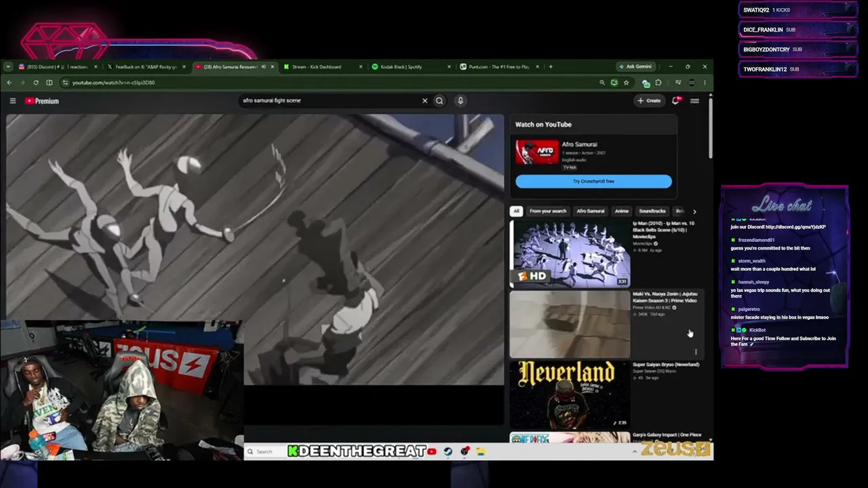The width and height of the screenshot is (868, 488).
Task: Select the From your search chip
Action: (x=548, y=211)
